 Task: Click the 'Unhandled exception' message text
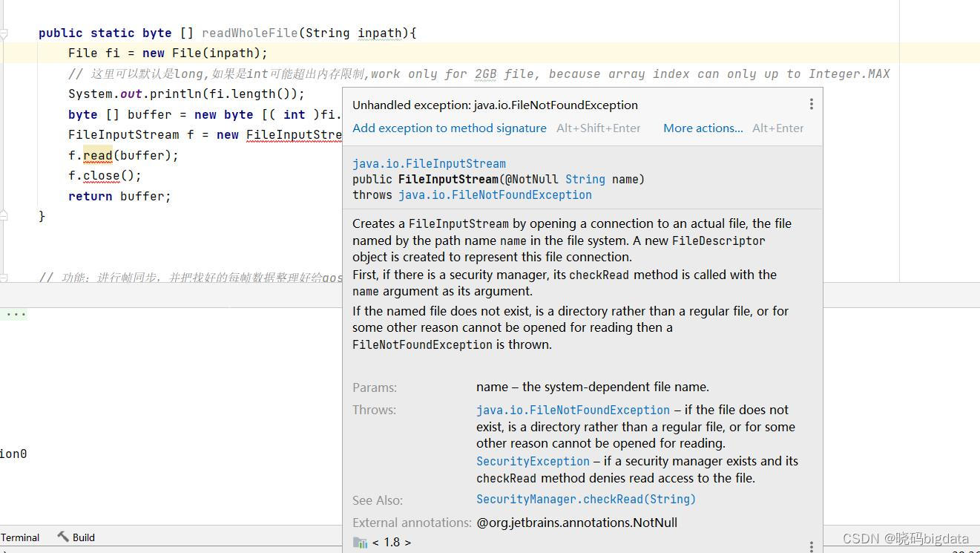point(495,105)
